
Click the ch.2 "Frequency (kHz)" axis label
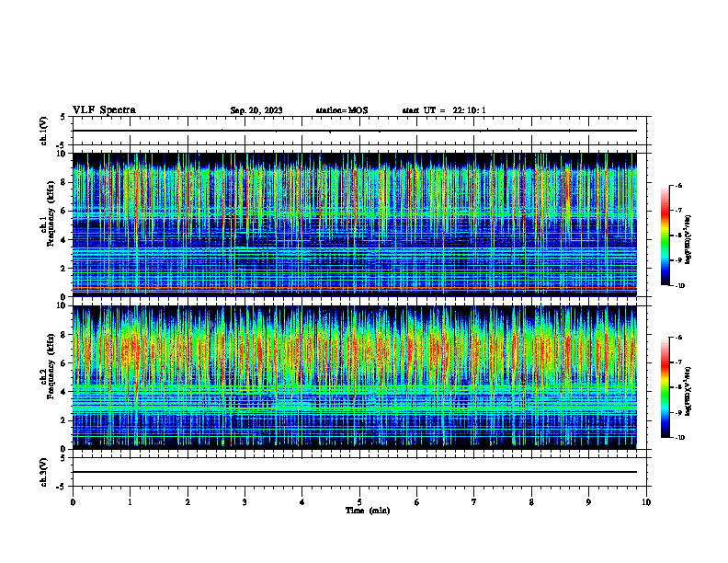(x=51, y=366)
